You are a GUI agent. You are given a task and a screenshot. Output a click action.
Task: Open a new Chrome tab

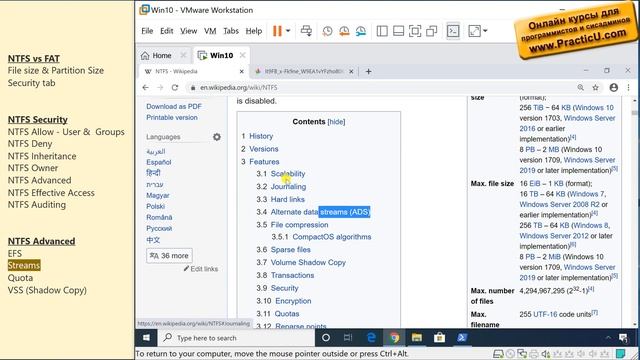(x=368, y=71)
